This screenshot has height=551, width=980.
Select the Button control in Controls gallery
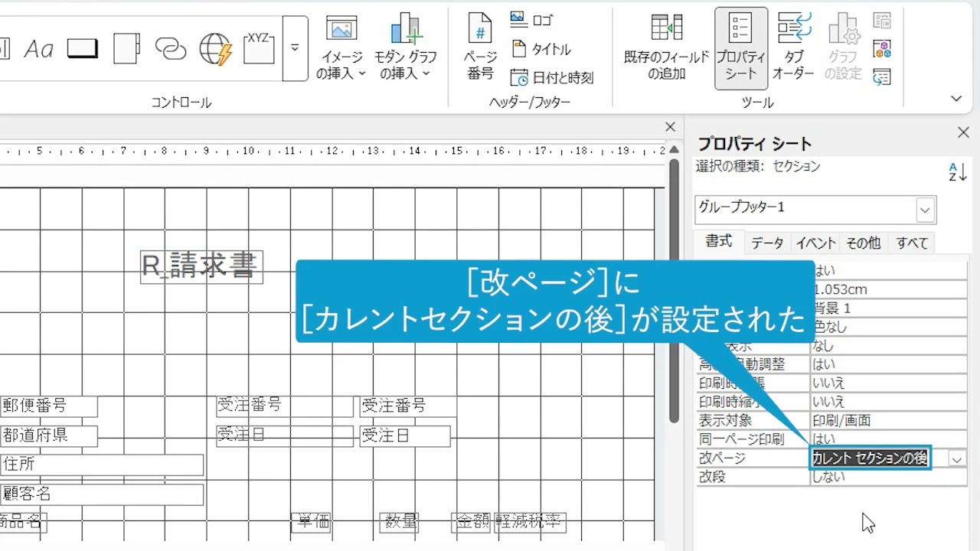(x=83, y=49)
